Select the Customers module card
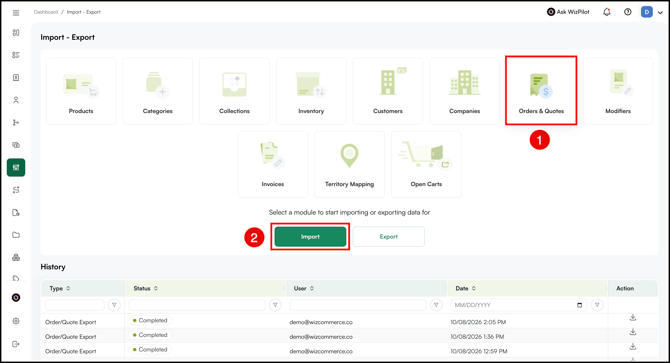Image resolution: width=670 pixels, height=363 pixels. [x=388, y=91]
